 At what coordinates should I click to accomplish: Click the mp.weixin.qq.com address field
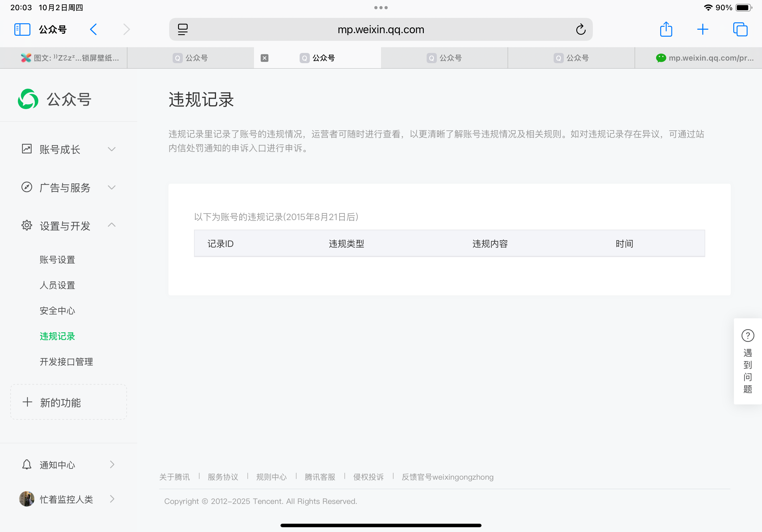381,30
